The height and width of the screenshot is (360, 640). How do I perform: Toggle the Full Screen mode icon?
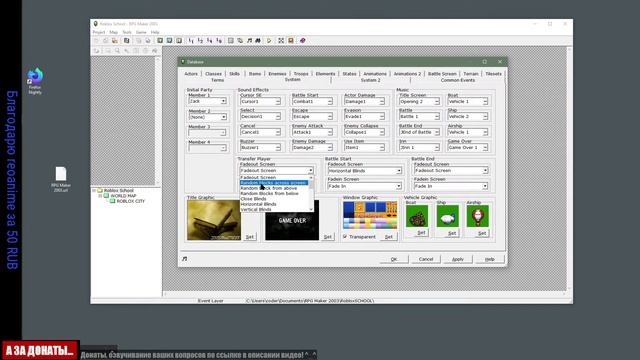281,40
